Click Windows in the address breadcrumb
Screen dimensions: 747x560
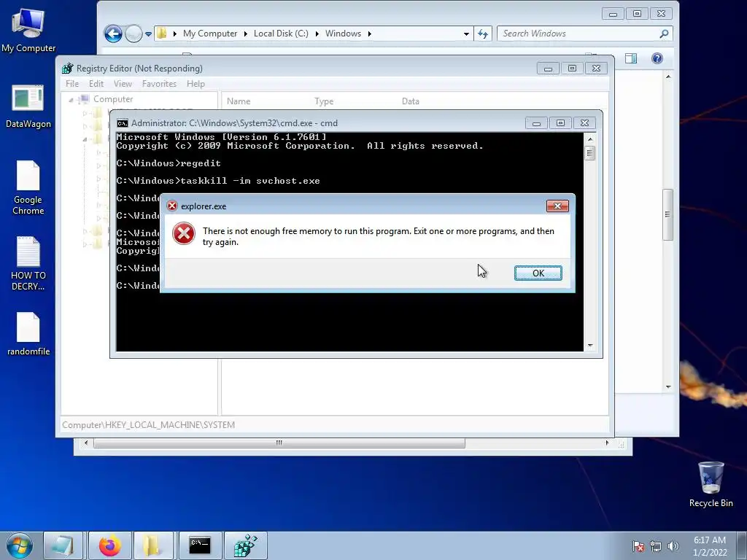pos(343,34)
